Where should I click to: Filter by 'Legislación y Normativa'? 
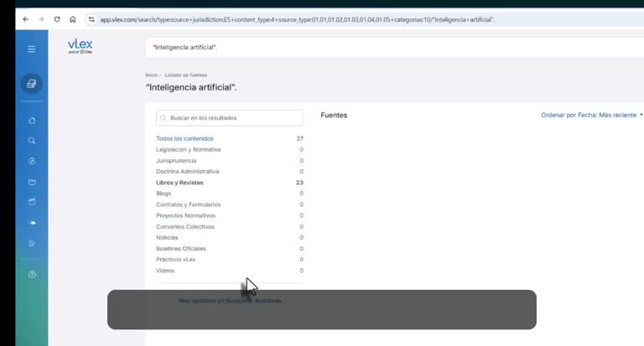click(x=188, y=149)
